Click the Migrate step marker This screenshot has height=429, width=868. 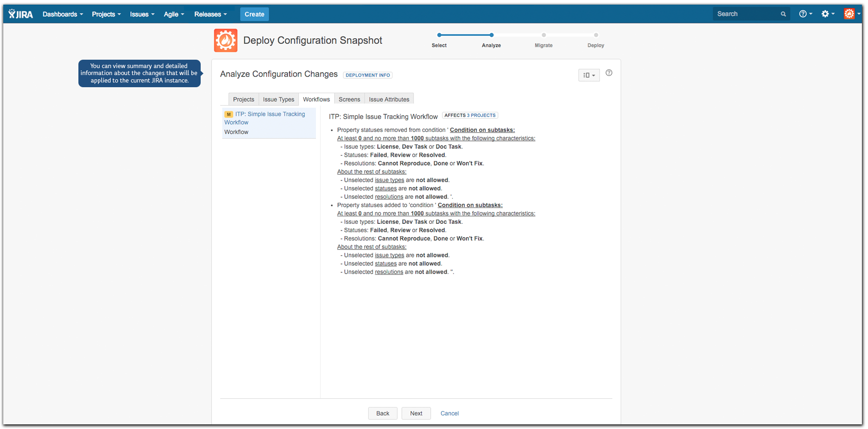pyautogui.click(x=544, y=35)
